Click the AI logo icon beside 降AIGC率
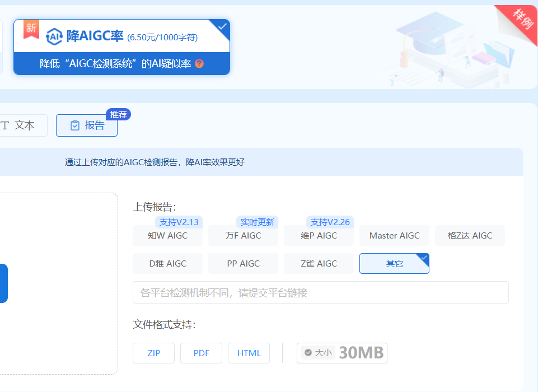The width and height of the screenshot is (538, 392). click(x=54, y=36)
